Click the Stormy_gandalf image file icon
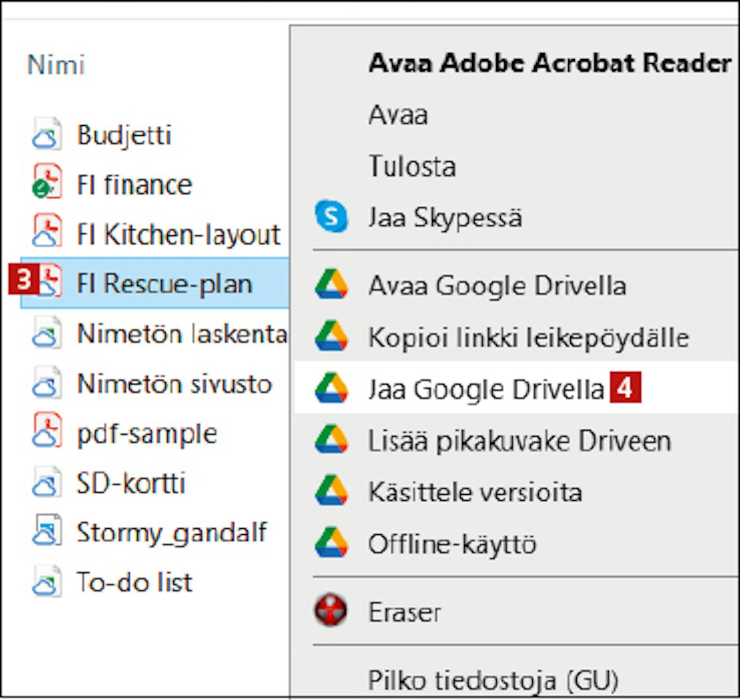Image resolution: width=740 pixels, height=700 pixels. click(x=47, y=531)
